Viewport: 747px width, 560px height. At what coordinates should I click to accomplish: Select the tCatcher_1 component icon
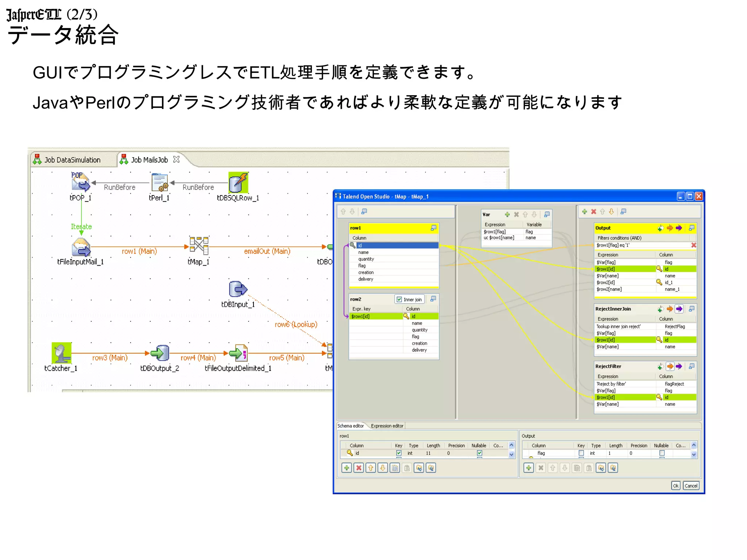pos(61,353)
